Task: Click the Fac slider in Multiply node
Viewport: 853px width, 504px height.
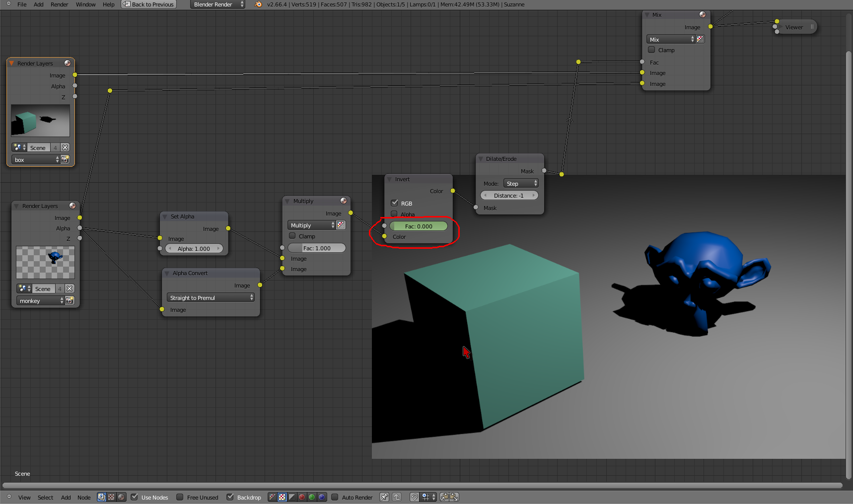Action: coord(317,248)
